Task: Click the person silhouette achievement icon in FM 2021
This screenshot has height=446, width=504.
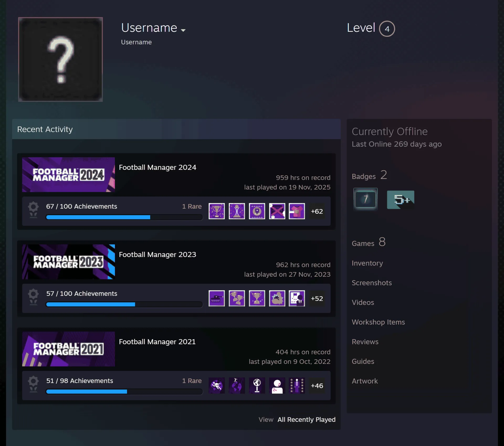Action: click(x=277, y=385)
